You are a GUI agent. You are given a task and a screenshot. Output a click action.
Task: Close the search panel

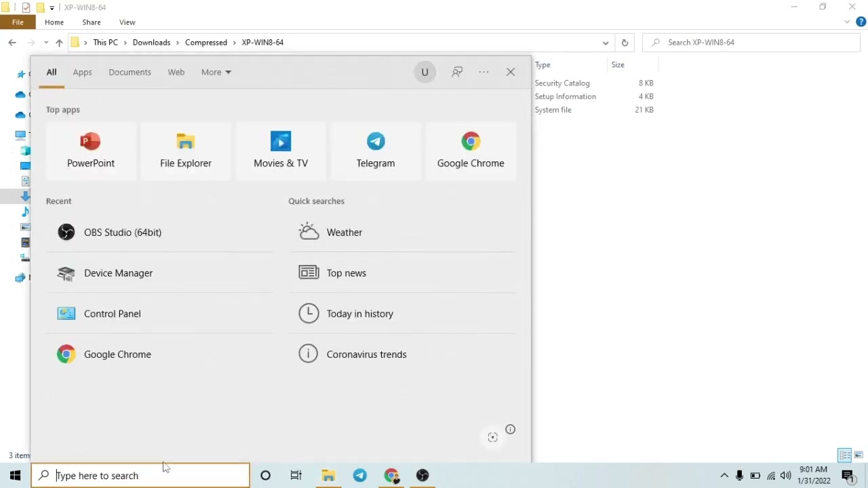coord(511,72)
